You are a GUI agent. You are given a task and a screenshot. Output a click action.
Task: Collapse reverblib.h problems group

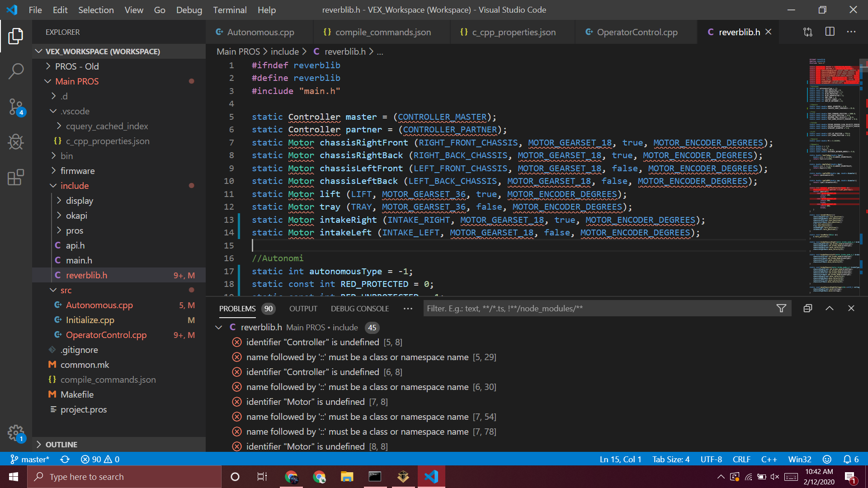(x=219, y=327)
